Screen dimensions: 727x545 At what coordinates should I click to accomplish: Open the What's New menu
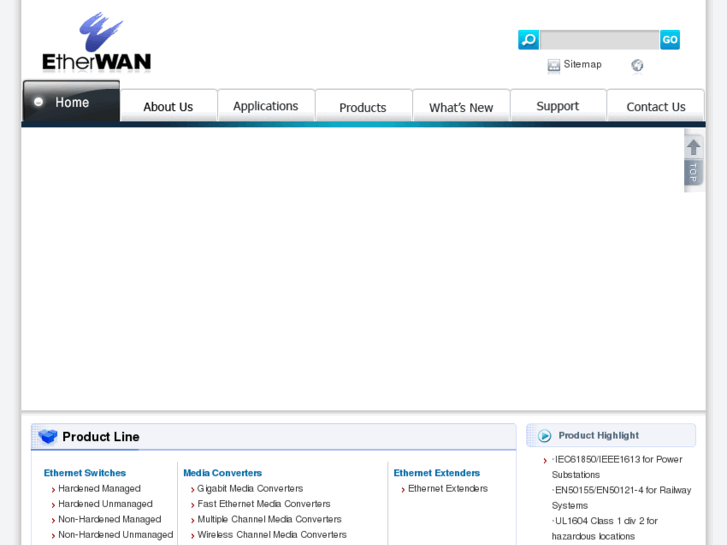[x=461, y=107]
